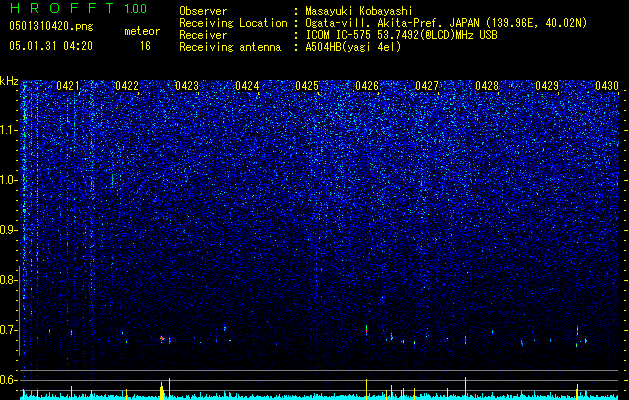
Task: Click the bright meteor echo just before 0423
Action: click(162, 338)
